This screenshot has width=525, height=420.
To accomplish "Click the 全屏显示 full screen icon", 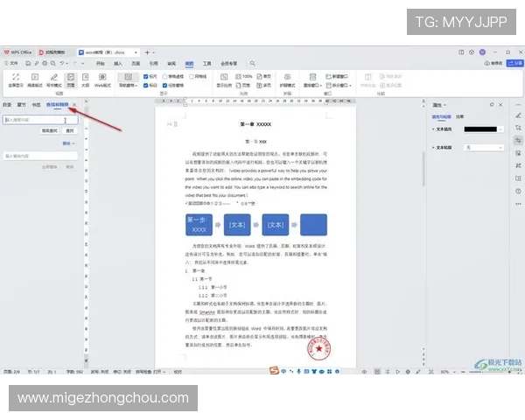I will coord(15,80).
